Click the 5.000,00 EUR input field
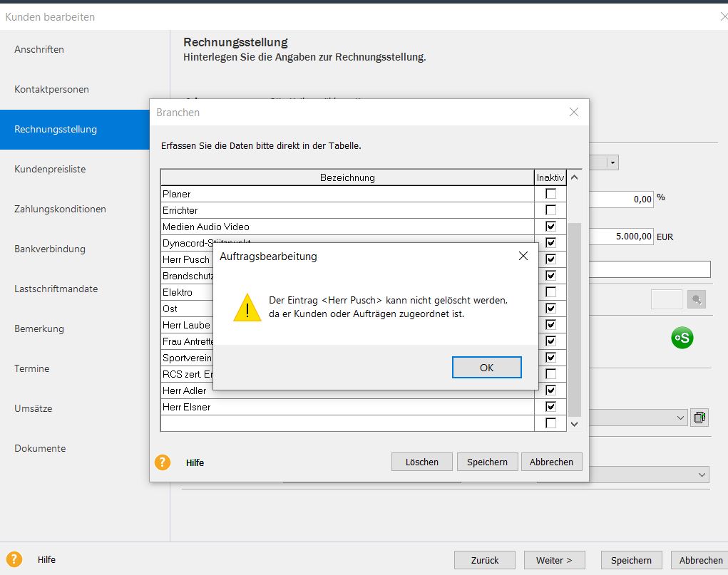The width and height of the screenshot is (728, 575). [621, 237]
